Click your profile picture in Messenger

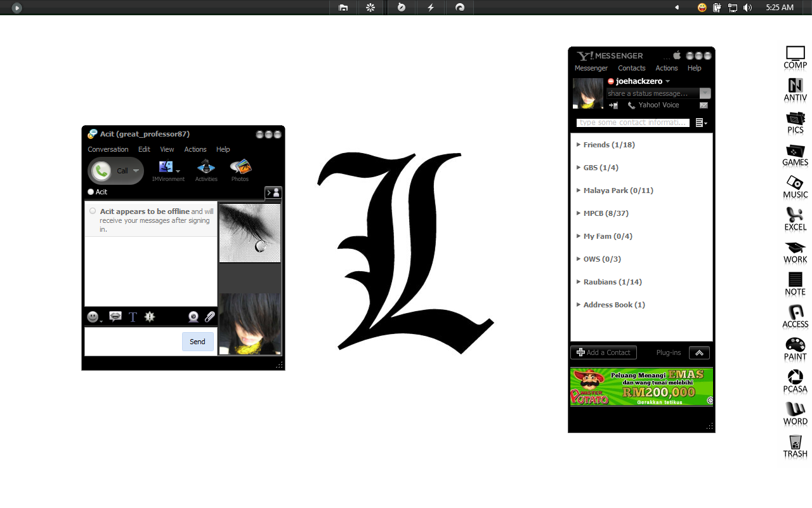pos(588,93)
